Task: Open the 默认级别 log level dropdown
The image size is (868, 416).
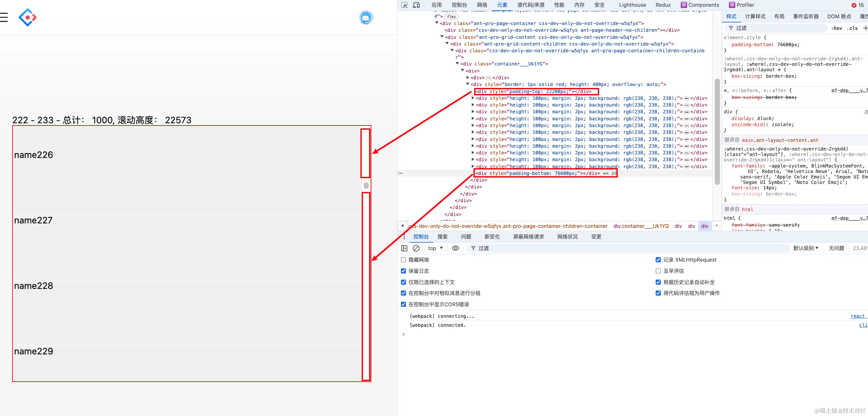Action: pos(806,248)
